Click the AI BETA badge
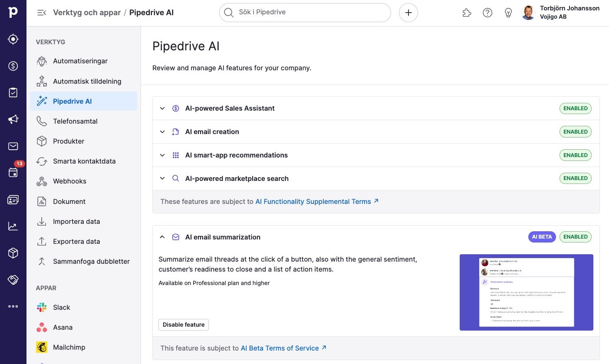The image size is (609, 364). 542,237
